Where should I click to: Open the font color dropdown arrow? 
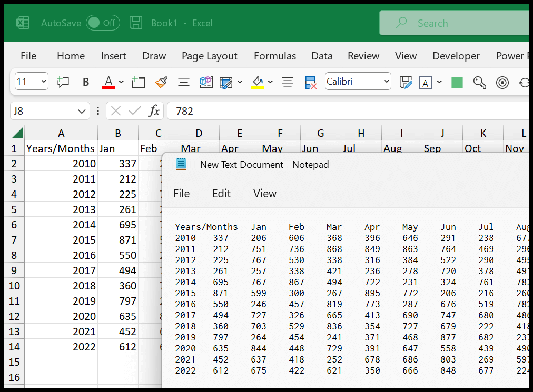pyautogui.click(x=121, y=82)
